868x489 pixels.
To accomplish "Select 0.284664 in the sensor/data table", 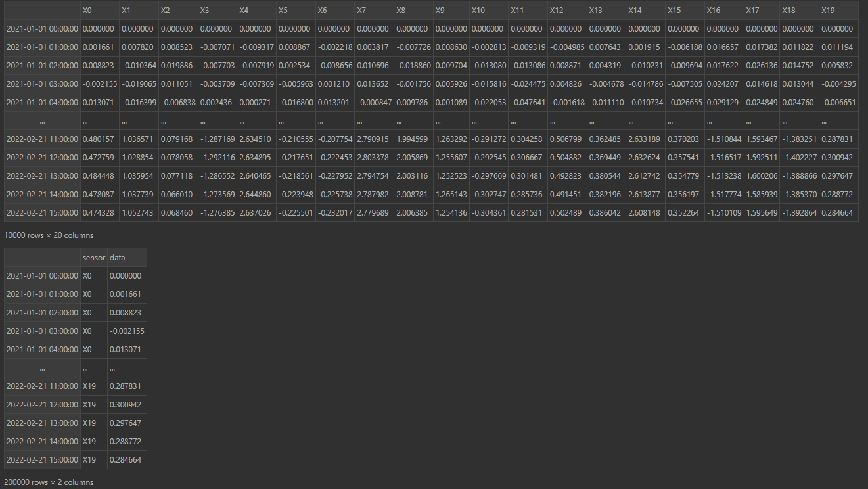I will [127, 460].
